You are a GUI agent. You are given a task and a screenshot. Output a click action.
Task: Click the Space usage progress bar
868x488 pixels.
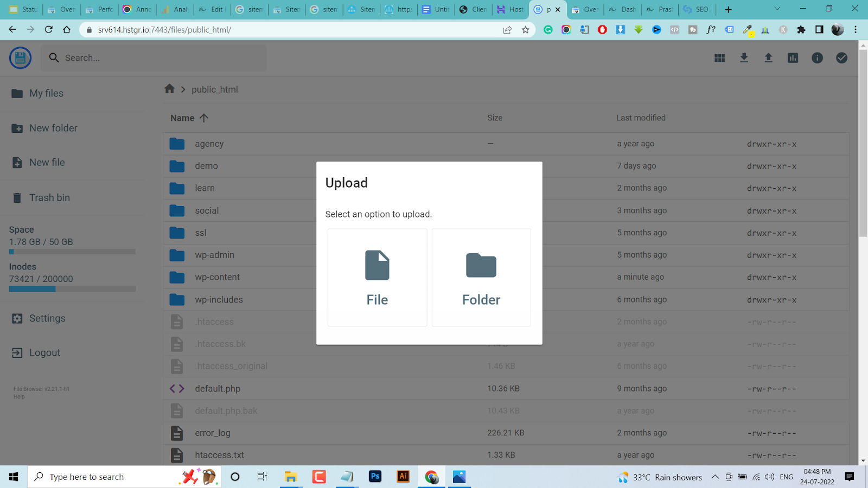tap(72, 252)
